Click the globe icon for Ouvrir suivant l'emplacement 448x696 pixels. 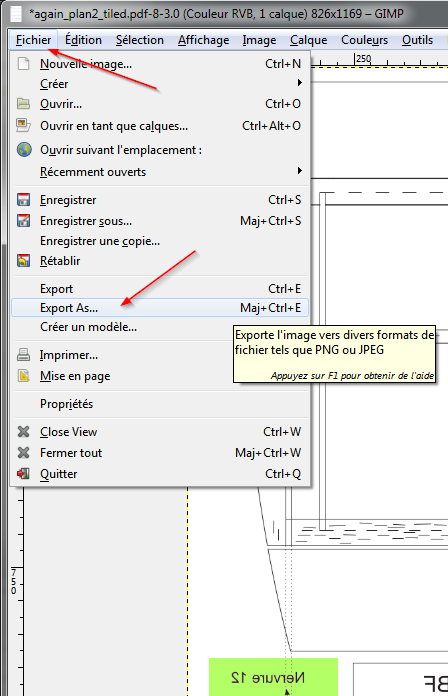point(24,150)
